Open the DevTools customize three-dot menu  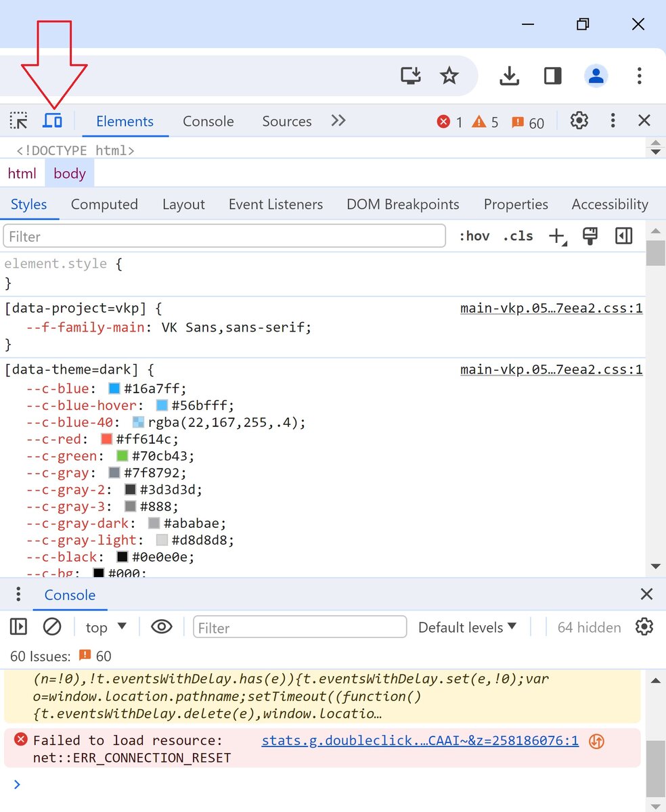point(613,121)
